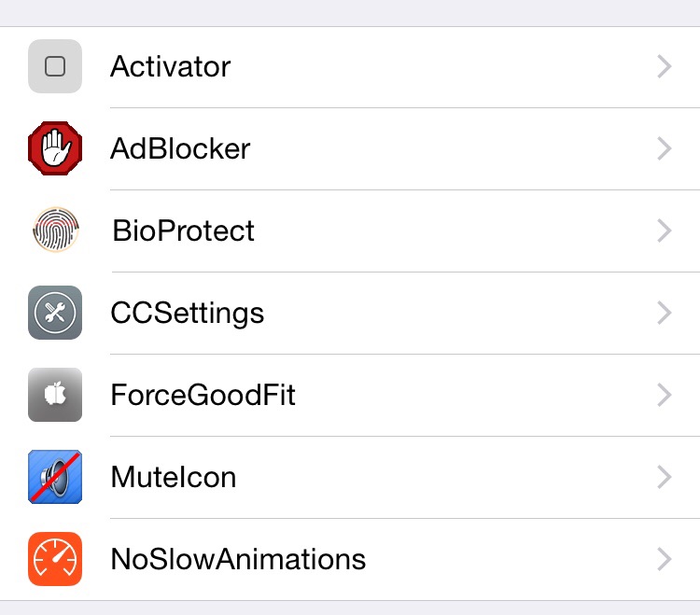Image resolution: width=700 pixels, height=615 pixels.
Task: Tap the CCSettings wrench icon
Action: (55, 313)
